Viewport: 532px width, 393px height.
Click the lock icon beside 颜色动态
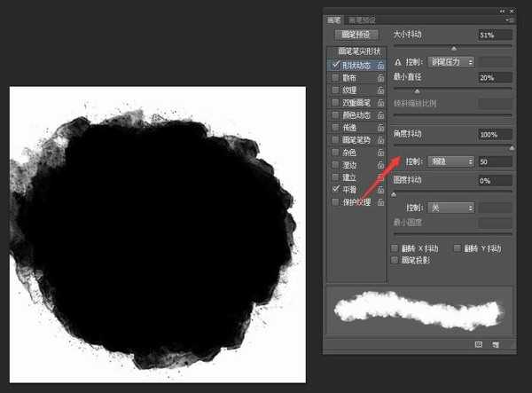[380, 115]
